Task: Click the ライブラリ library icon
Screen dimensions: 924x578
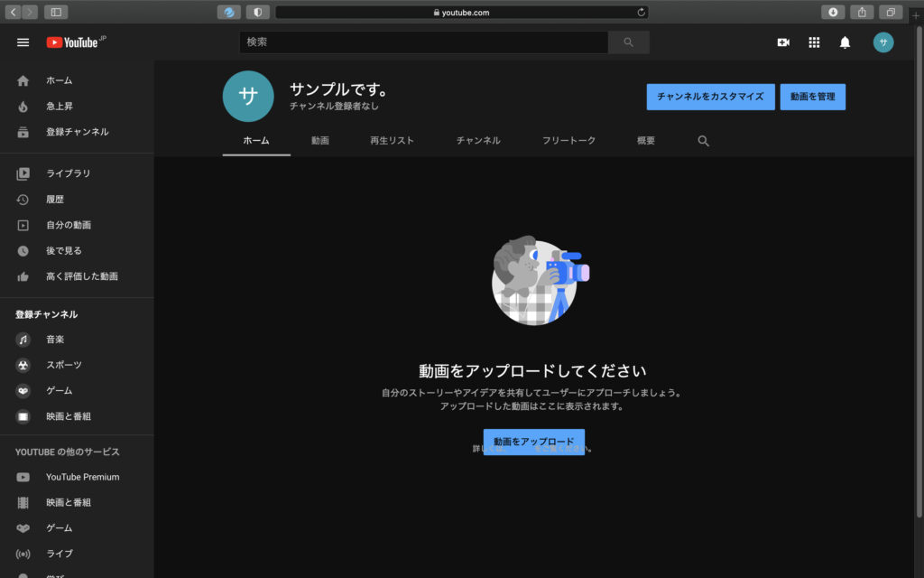Action: click(23, 174)
